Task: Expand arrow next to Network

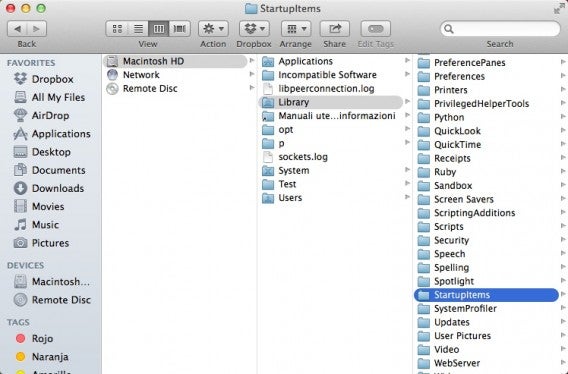Action: coord(251,74)
